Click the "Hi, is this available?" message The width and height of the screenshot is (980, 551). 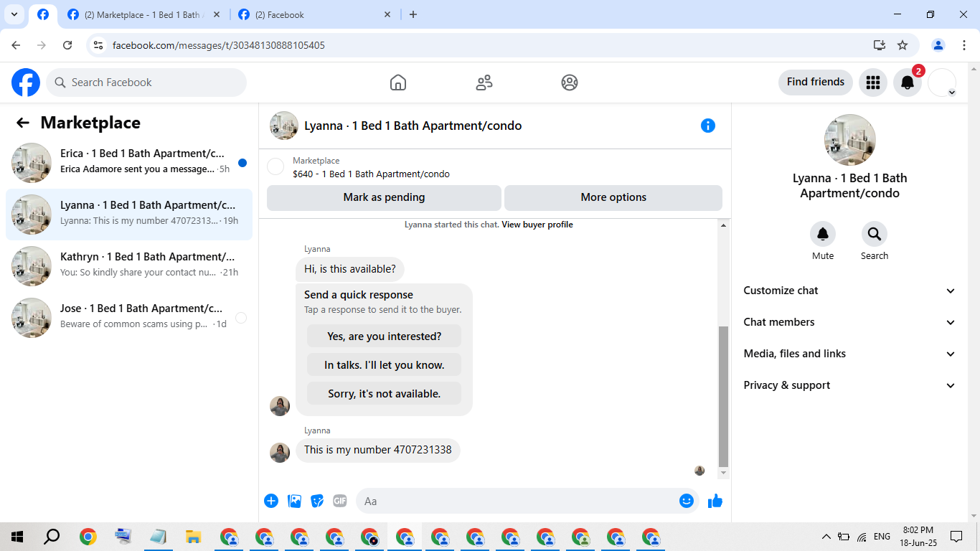[350, 269]
